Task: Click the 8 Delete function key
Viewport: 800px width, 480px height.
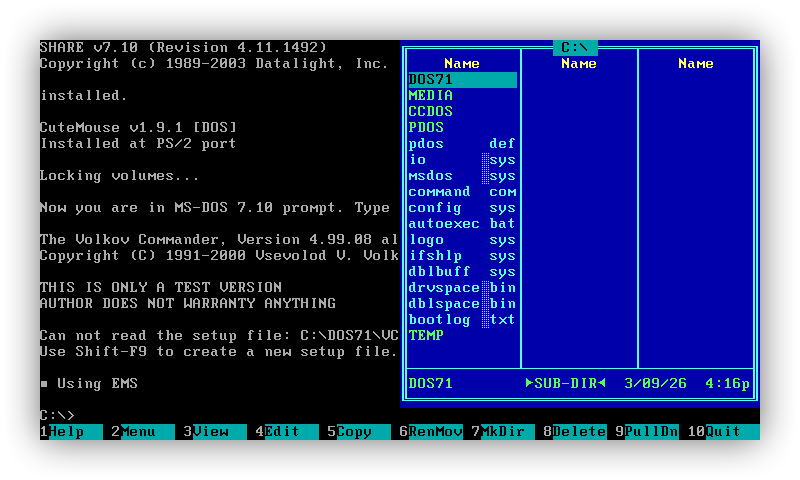Action: [x=574, y=432]
